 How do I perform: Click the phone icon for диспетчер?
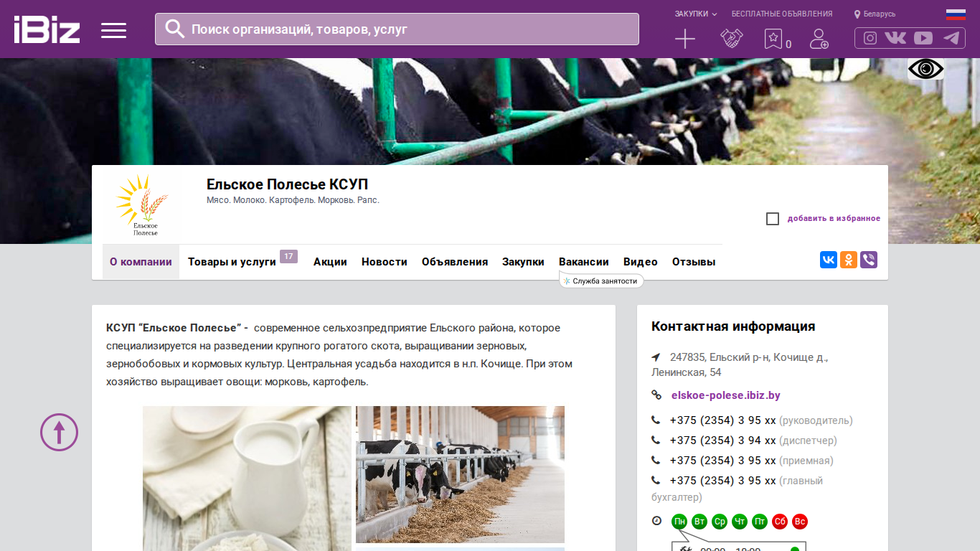click(656, 441)
